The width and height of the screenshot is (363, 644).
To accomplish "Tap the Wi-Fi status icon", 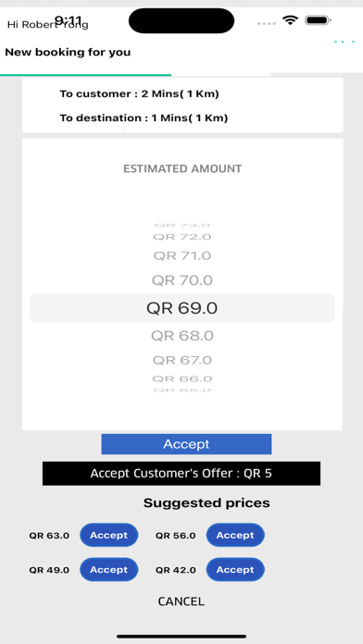I will (291, 20).
